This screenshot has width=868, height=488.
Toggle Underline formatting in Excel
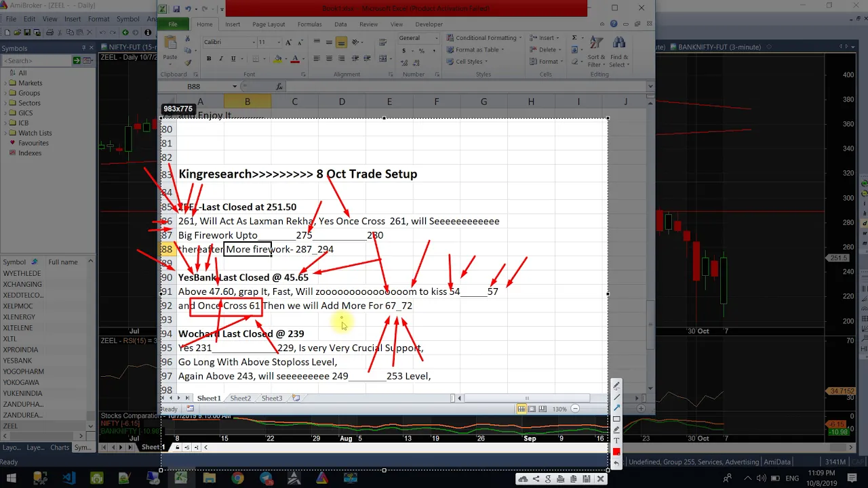[x=233, y=58]
